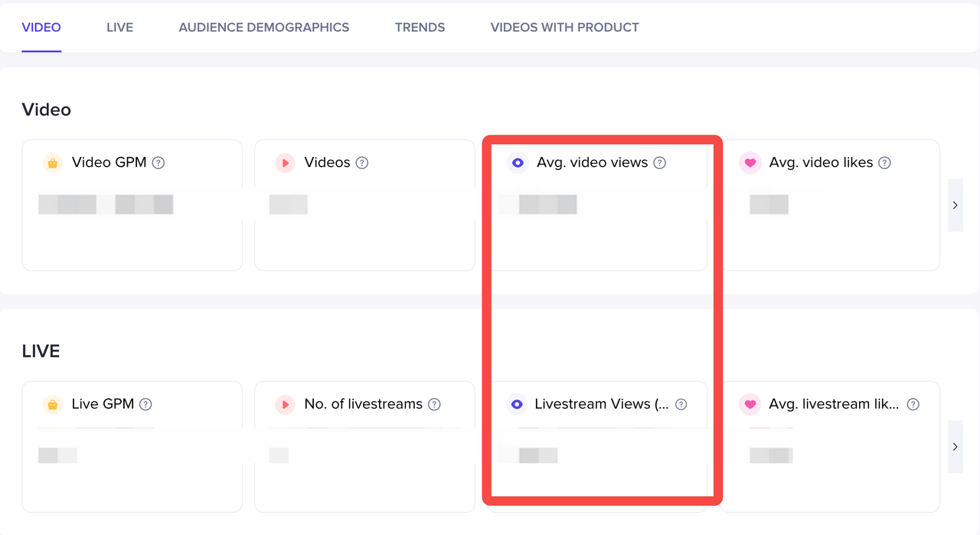Open help for No. of livestreams

pos(434,404)
